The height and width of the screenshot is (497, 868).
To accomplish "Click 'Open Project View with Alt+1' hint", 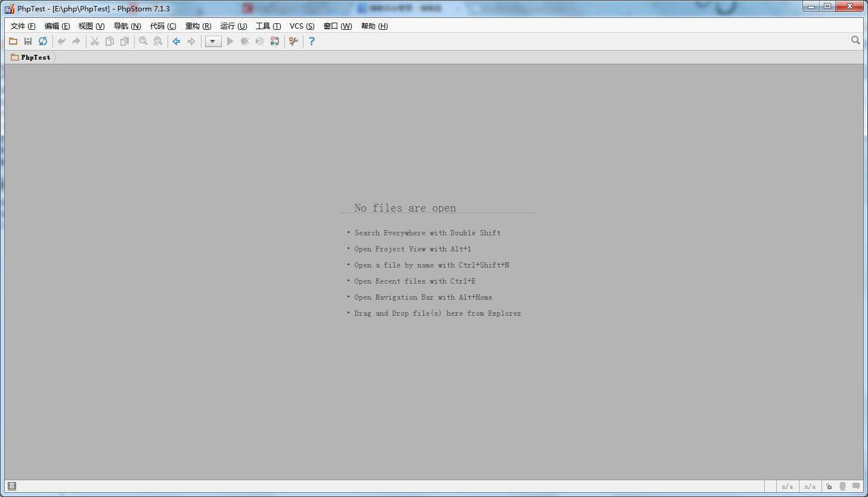I will (x=413, y=249).
